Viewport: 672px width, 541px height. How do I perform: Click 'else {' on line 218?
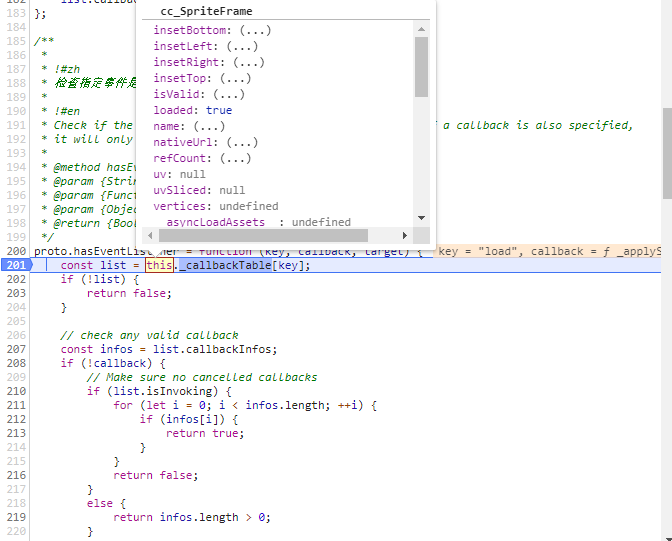[x=106, y=503]
